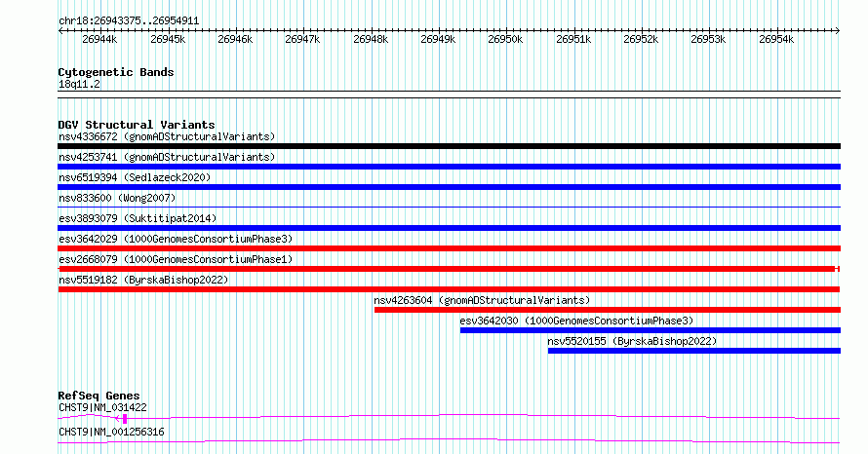Screen dimensions: 868x454
Task: Open nsv5520155 ByrskaBishop2022 label
Action: tap(632, 341)
